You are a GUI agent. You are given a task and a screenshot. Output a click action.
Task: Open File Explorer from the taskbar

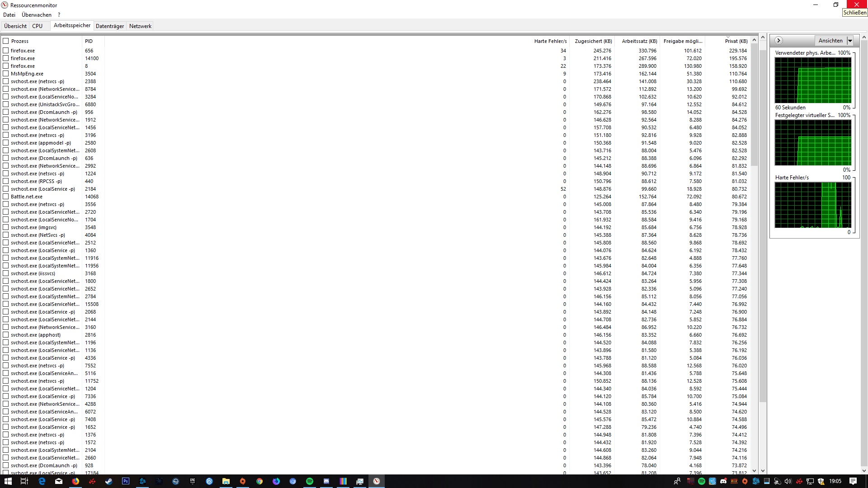pyautogui.click(x=226, y=481)
